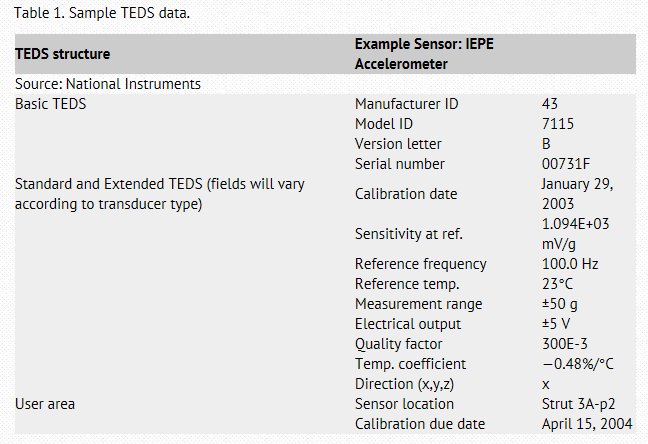Click the 'Calibration date' field name
This screenshot has height=444, width=648.
point(406,194)
